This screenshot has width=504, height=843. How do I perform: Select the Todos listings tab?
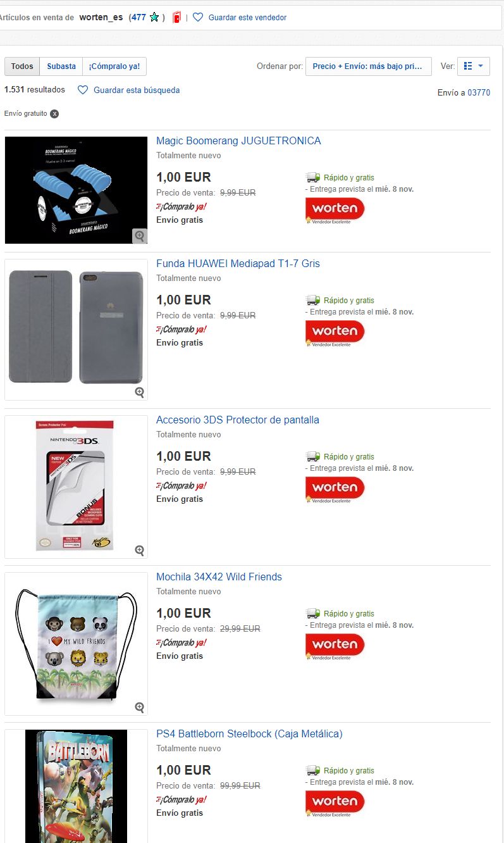(22, 66)
